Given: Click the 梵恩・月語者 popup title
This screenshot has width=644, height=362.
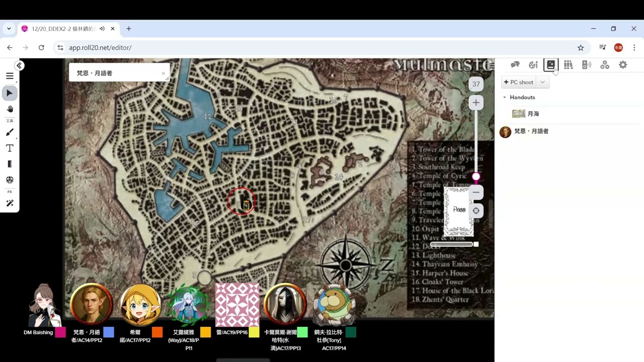Looking at the screenshot, I should coord(95,73).
